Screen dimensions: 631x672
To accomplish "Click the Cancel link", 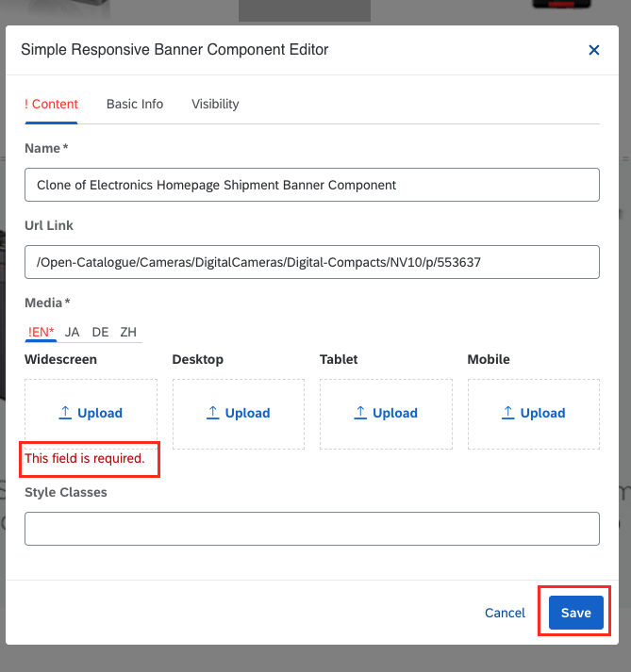I will point(505,613).
